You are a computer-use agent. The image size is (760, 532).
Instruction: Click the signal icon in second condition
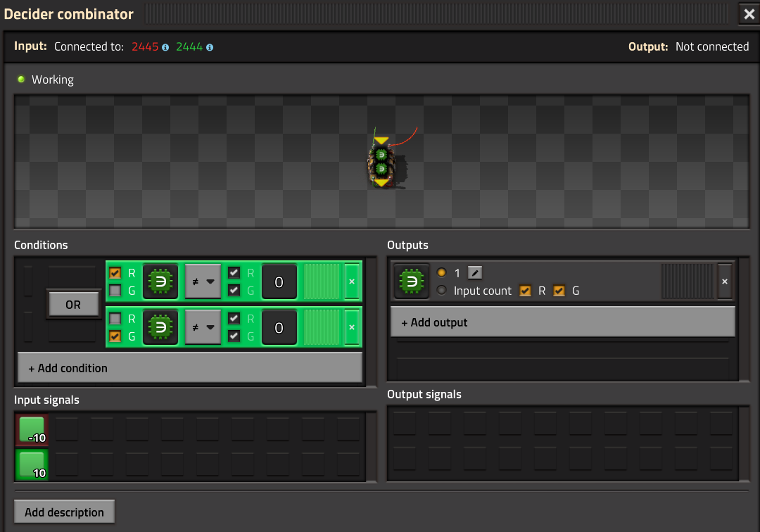[160, 327]
